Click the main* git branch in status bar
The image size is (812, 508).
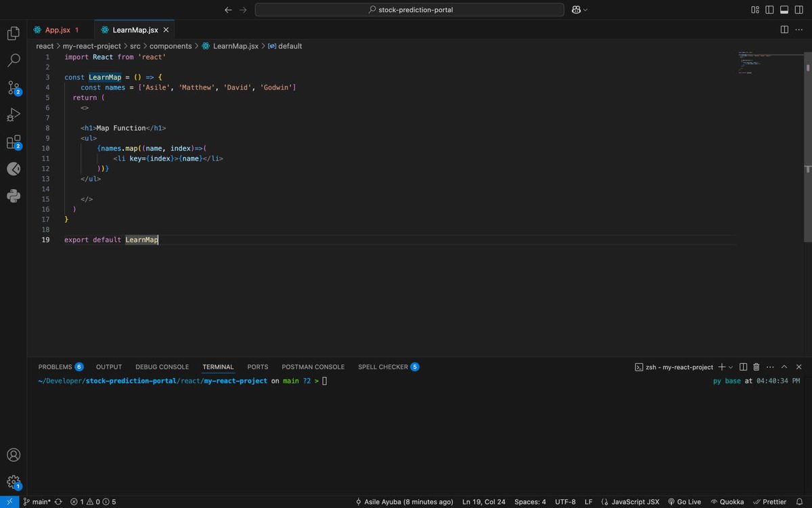coord(37,502)
